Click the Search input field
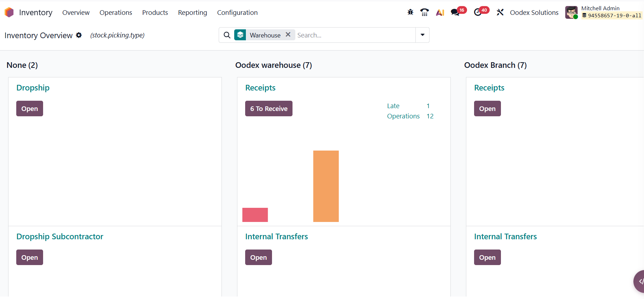 coord(354,35)
